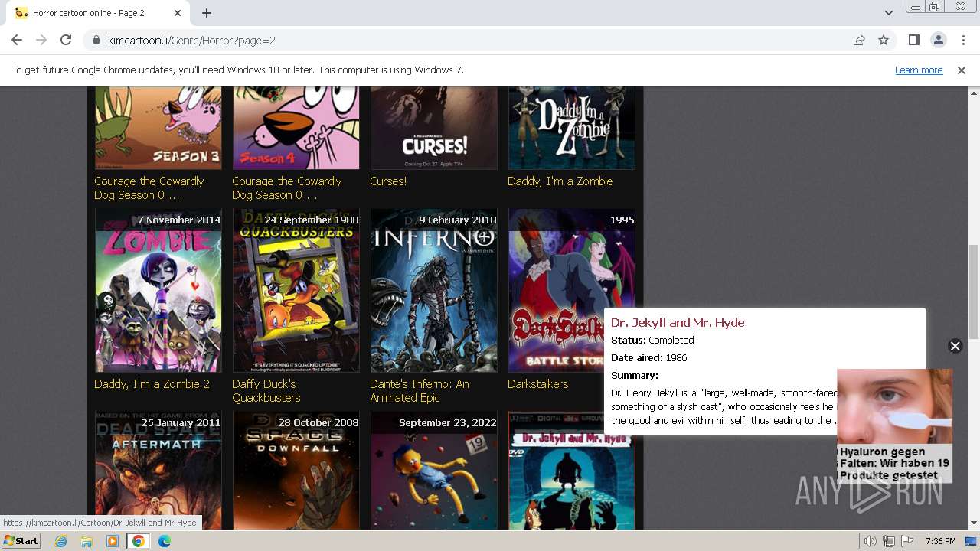Viewport: 980px width, 551px height.
Task: Open the Daddy, I'm a Zombie link
Action: [560, 181]
